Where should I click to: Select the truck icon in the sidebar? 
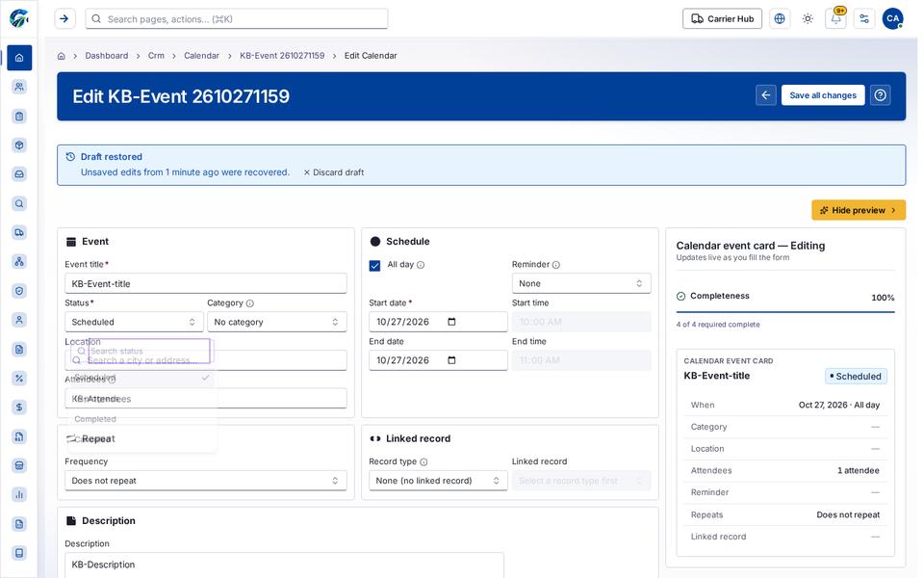(x=19, y=232)
